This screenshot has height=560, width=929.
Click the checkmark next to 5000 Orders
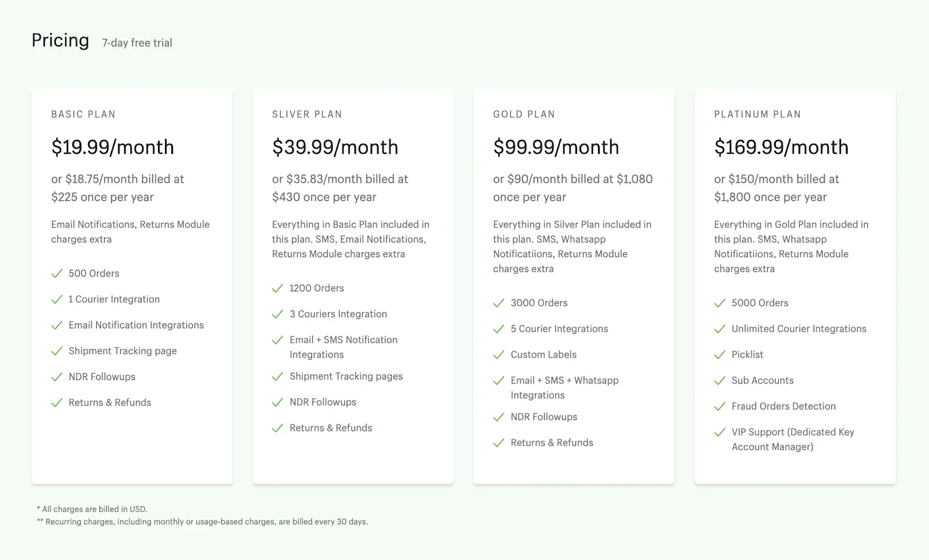click(719, 302)
